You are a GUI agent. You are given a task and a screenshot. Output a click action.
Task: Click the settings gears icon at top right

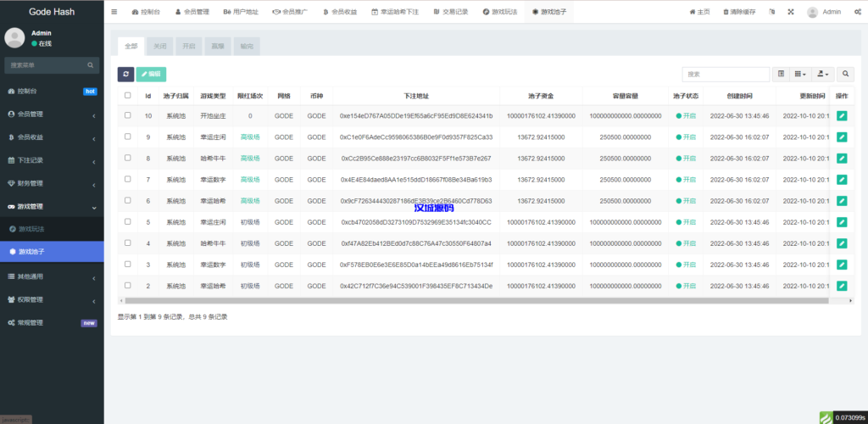[x=856, y=12]
